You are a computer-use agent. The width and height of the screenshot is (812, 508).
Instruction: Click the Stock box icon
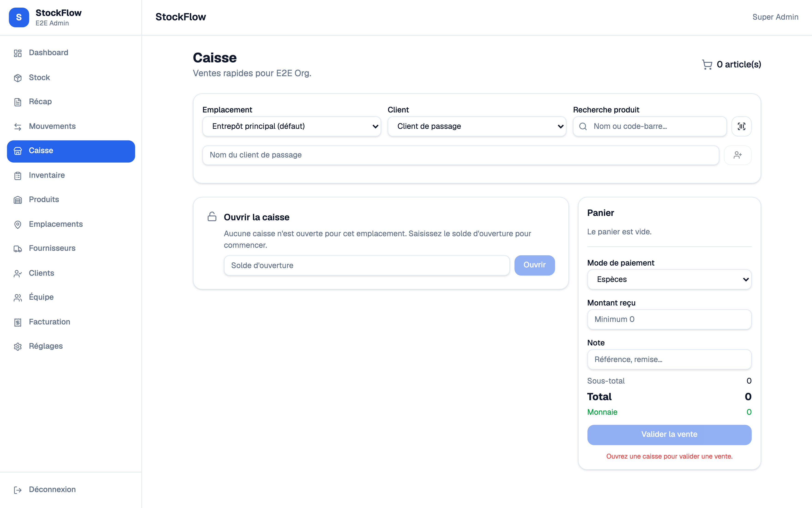pos(18,78)
